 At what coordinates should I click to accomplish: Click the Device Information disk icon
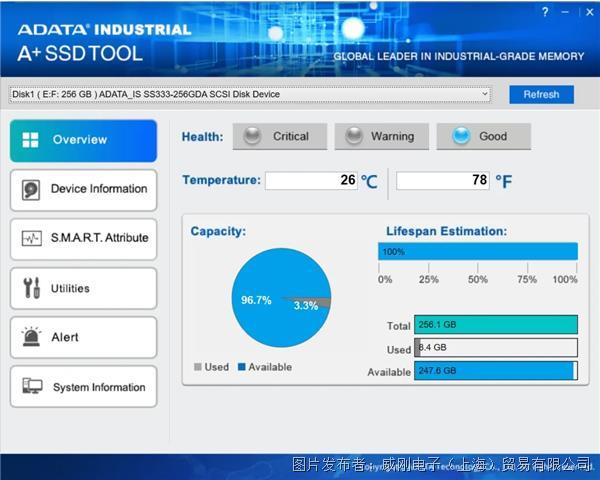click(32, 189)
